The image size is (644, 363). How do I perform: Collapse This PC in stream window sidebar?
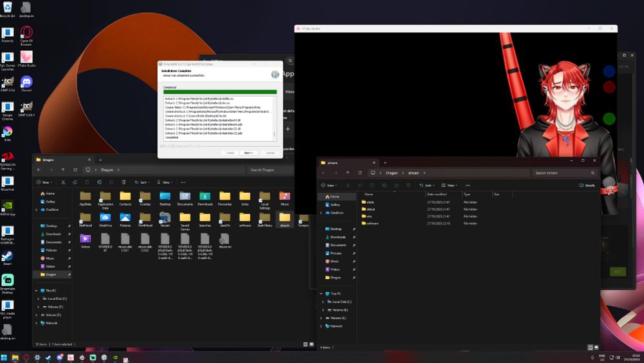(321, 294)
